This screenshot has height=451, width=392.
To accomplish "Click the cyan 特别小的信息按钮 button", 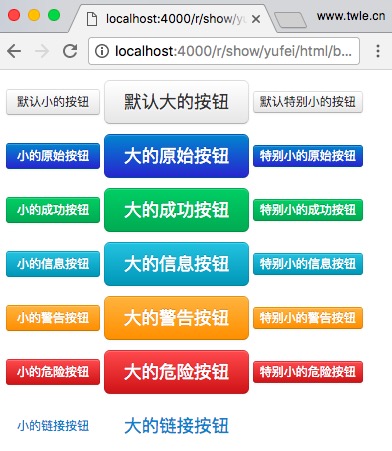I will [x=308, y=264].
